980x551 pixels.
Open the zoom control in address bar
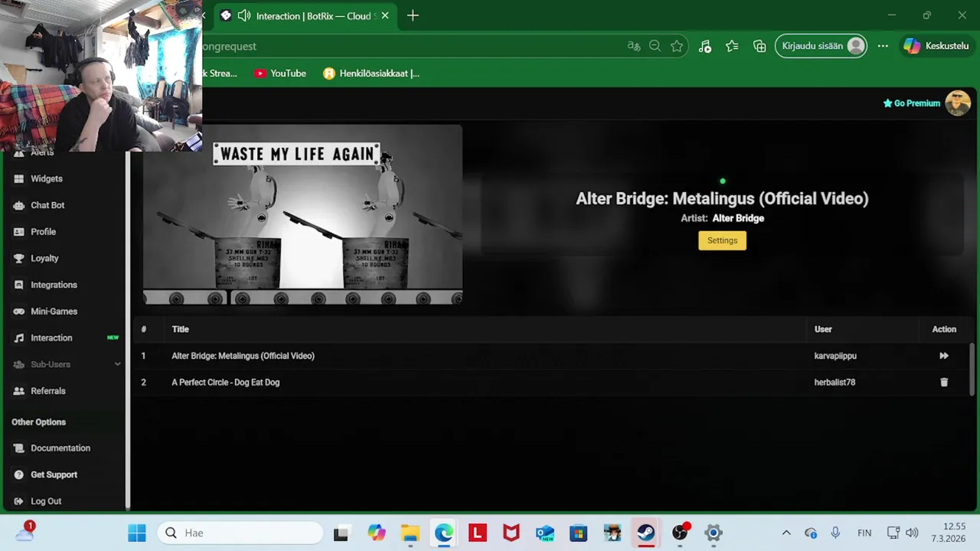[655, 46]
